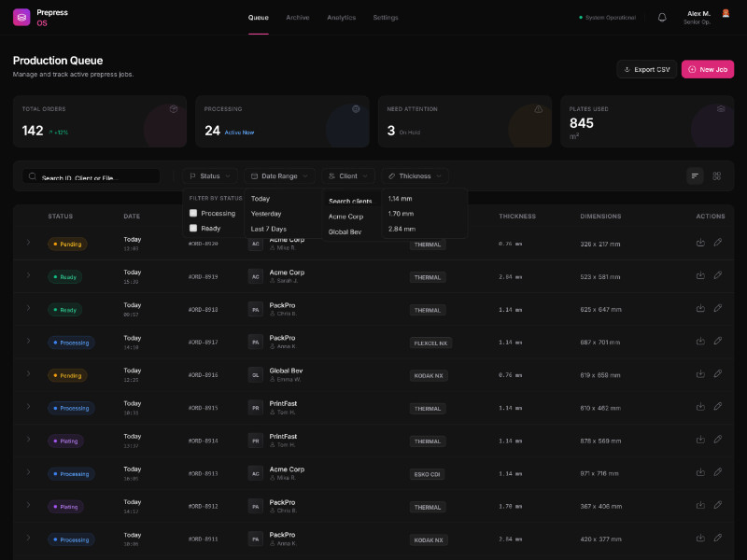
Task: Edit the Global Bev order row
Action: [x=718, y=375]
